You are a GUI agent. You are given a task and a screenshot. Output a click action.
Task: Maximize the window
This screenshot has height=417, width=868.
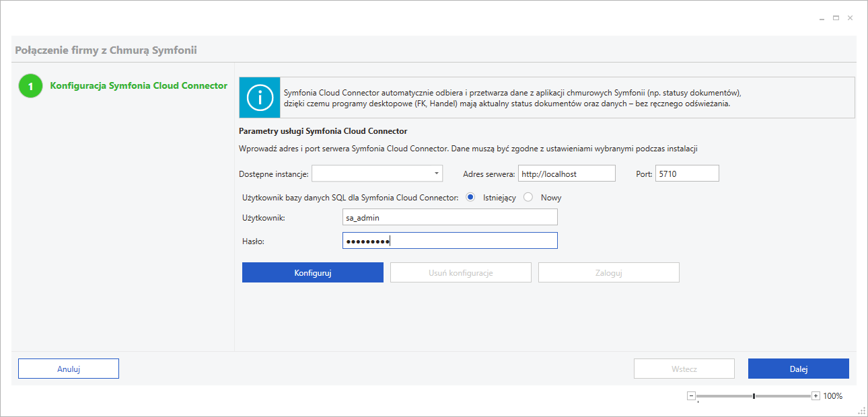(836, 18)
